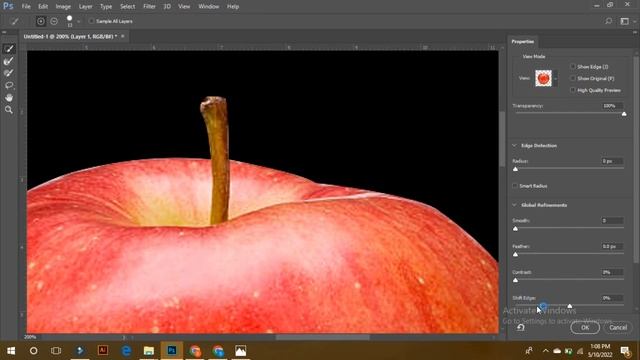The height and width of the screenshot is (360, 640).
Task: Open the Layer menu
Action: click(85, 7)
